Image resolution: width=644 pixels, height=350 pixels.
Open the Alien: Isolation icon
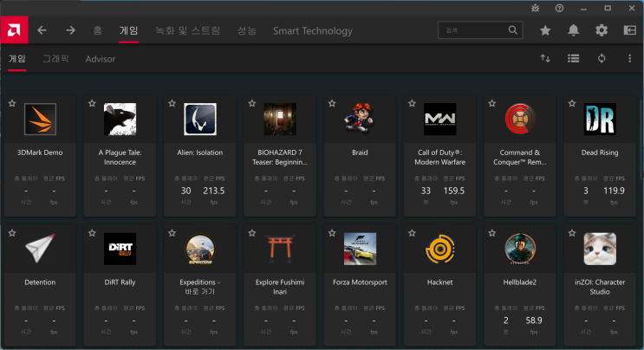[200, 119]
